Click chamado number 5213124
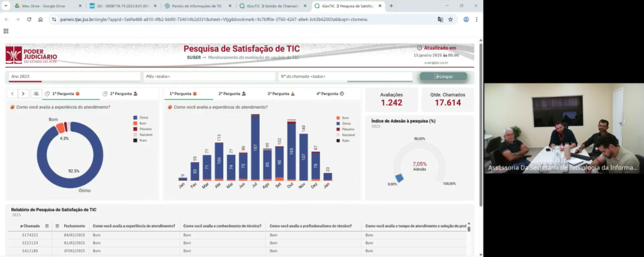The width and height of the screenshot is (644, 257). point(30,243)
